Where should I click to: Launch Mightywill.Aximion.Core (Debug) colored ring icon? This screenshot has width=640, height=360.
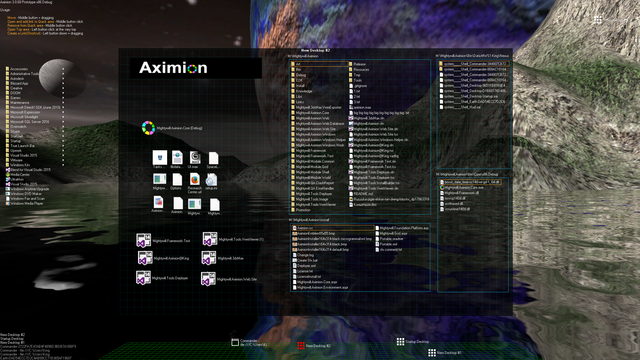[148, 128]
